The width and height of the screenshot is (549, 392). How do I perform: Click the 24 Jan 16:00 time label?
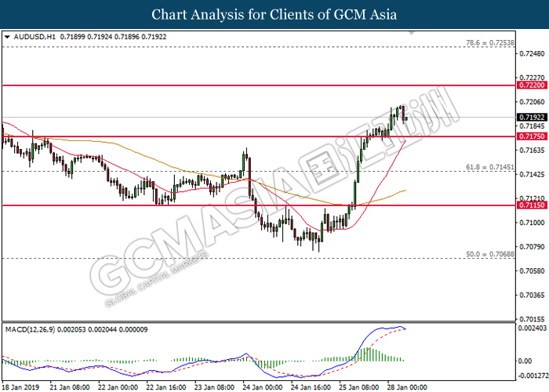pyautogui.click(x=311, y=387)
